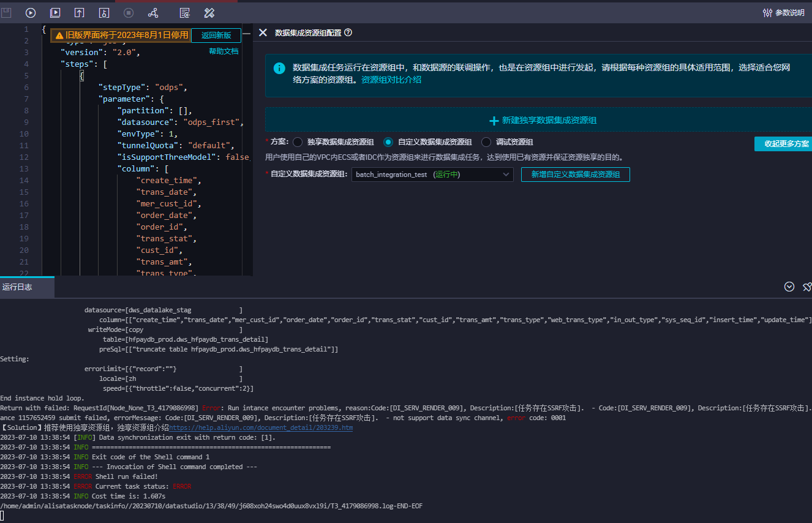Image resolution: width=812 pixels, height=523 pixels.
Task: Click the preSql truncate table log line
Action: click(219, 349)
